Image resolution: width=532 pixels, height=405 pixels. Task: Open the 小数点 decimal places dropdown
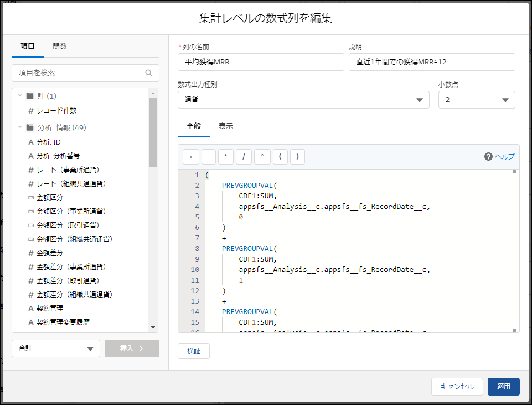click(x=476, y=100)
